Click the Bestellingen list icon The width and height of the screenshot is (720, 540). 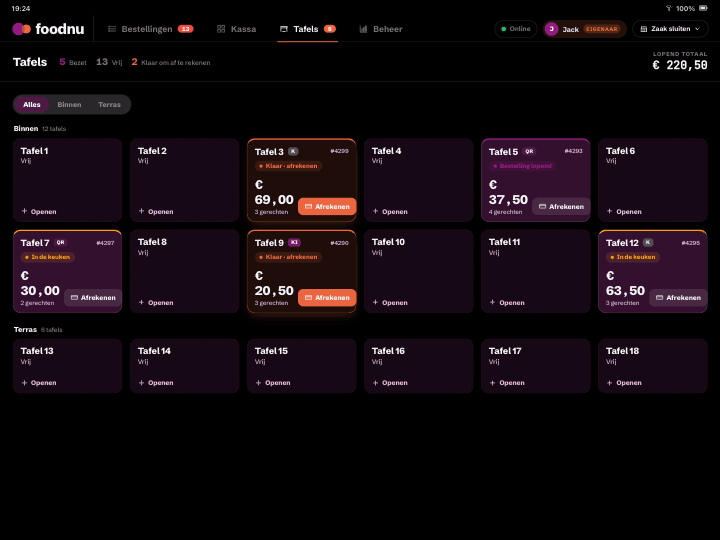tap(112, 29)
